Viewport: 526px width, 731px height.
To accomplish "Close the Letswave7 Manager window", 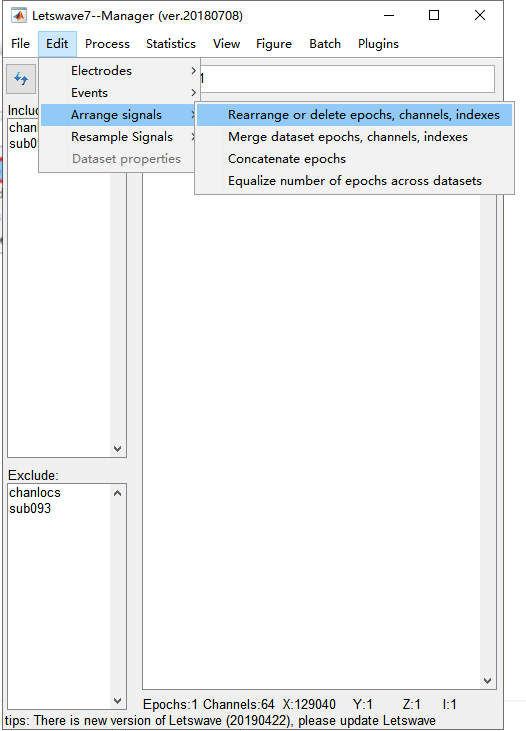I will pyautogui.click(x=480, y=15).
